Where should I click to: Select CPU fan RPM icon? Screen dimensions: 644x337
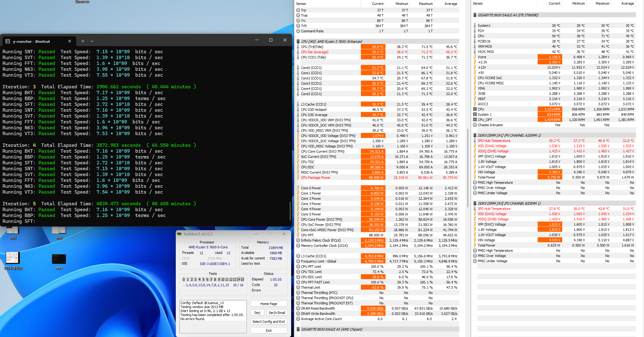point(475,109)
